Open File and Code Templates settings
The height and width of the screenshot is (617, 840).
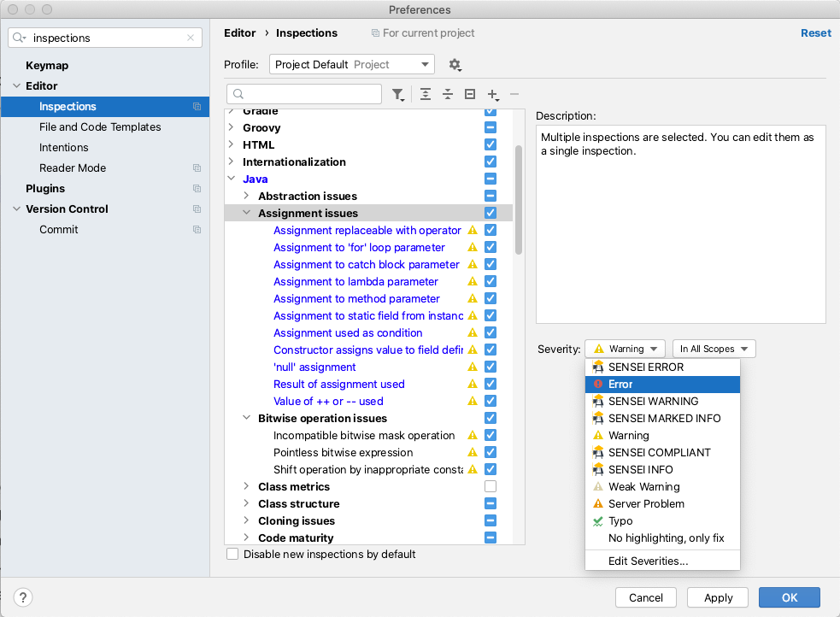100,127
